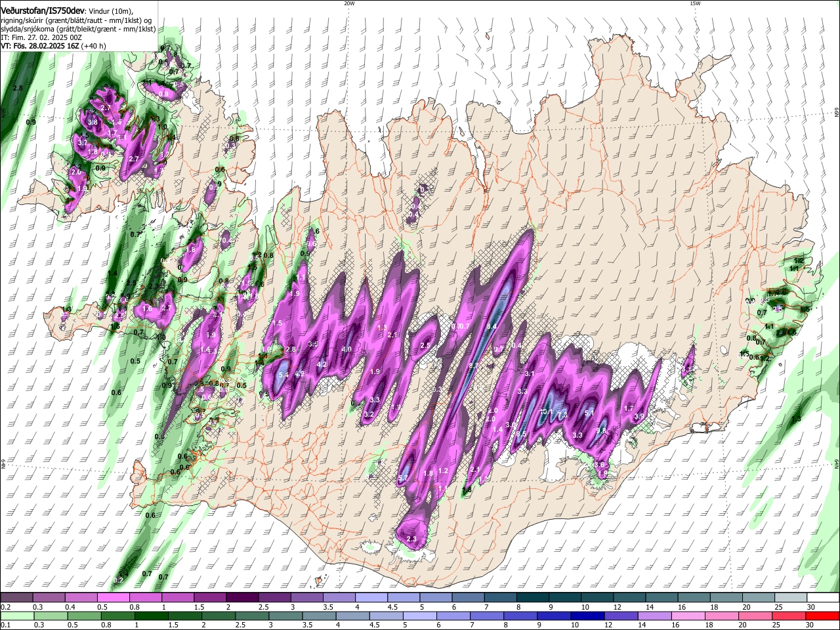
Task: Select the 'IT: Fim. 27. 02. 2025 00Z' line
Action: (x=41, y=37)
